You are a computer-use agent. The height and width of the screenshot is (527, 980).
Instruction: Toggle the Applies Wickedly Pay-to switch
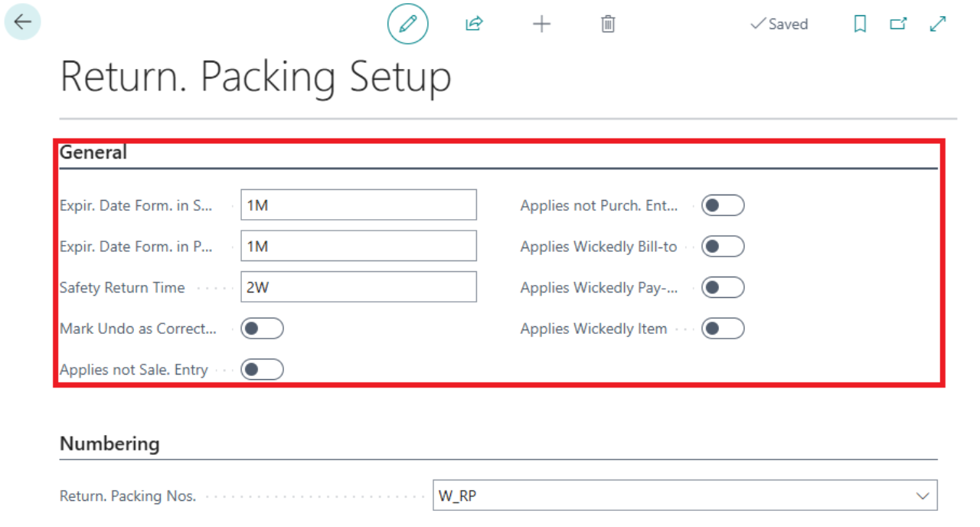coord(723,288)
